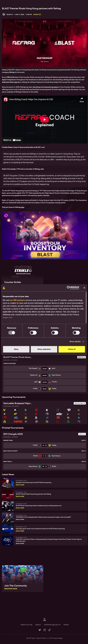Open the TikTok icon in footer

(50, 630)
